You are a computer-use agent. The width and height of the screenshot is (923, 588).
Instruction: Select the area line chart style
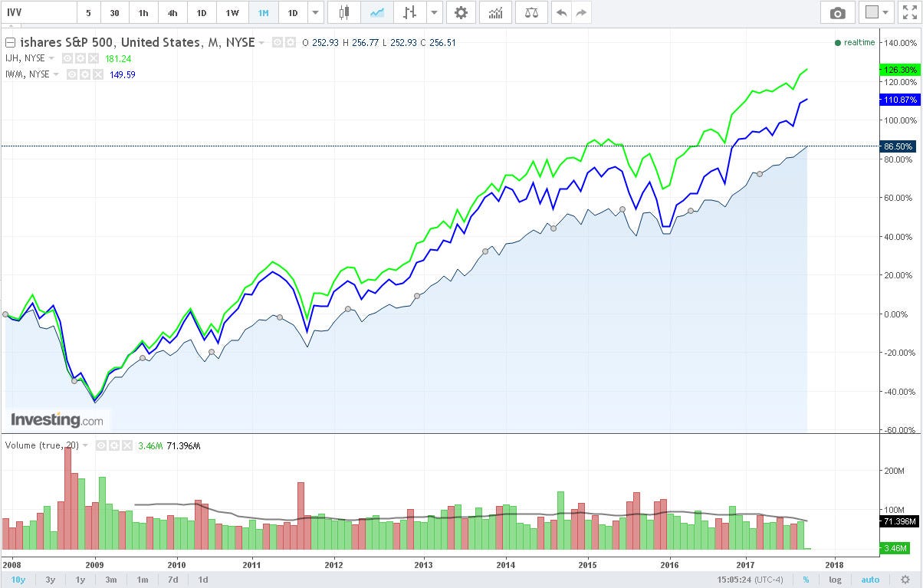[377, 12]
